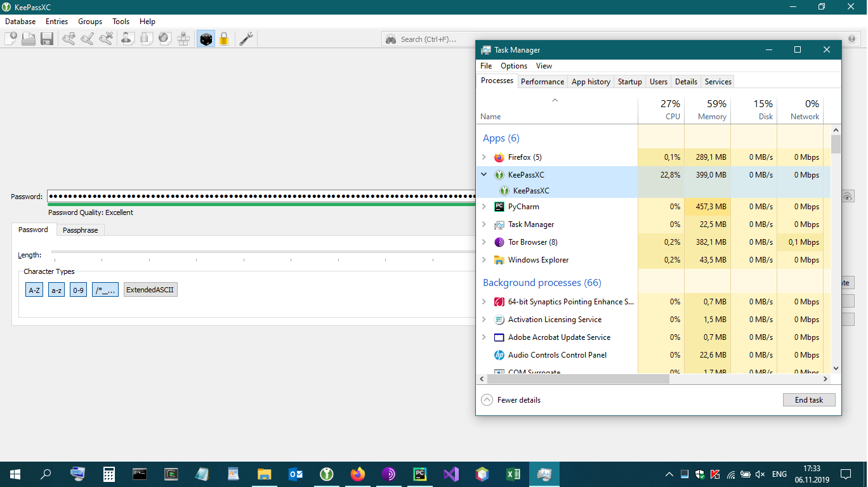868x487 pixels.
Task: Click the generated Password field
Action: coord(261,197)
